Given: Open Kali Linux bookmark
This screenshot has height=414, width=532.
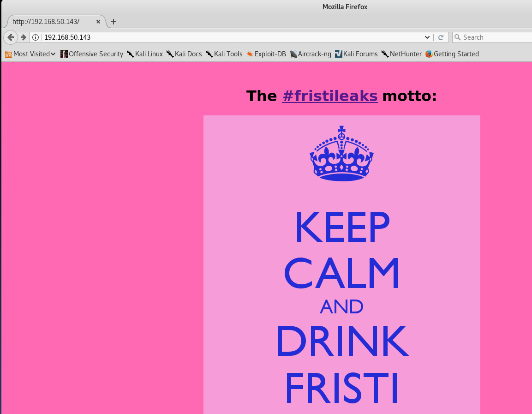Looking at the screenshot, I should (x=144, y=54).
